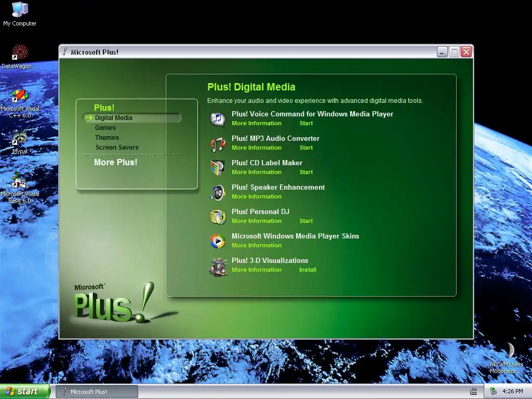Start Plus! Personal DJ
532x399 pixels.
coord(306,221)
